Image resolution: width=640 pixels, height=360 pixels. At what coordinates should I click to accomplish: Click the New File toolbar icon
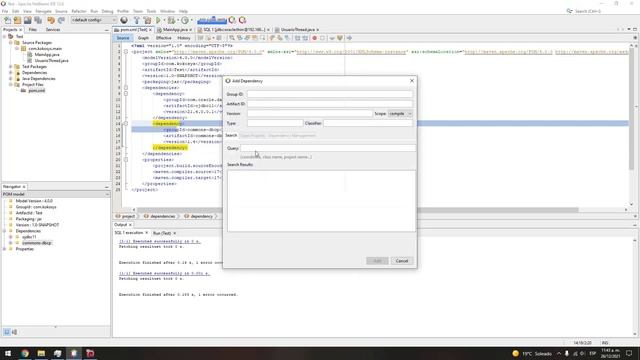click(7, 20)
